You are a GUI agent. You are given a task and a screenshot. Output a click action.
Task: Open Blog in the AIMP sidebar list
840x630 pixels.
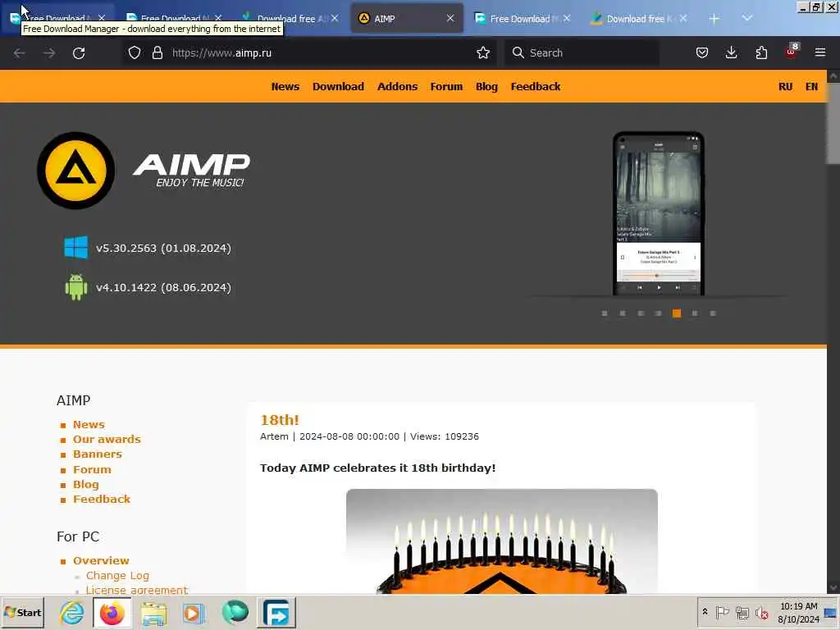85,484
